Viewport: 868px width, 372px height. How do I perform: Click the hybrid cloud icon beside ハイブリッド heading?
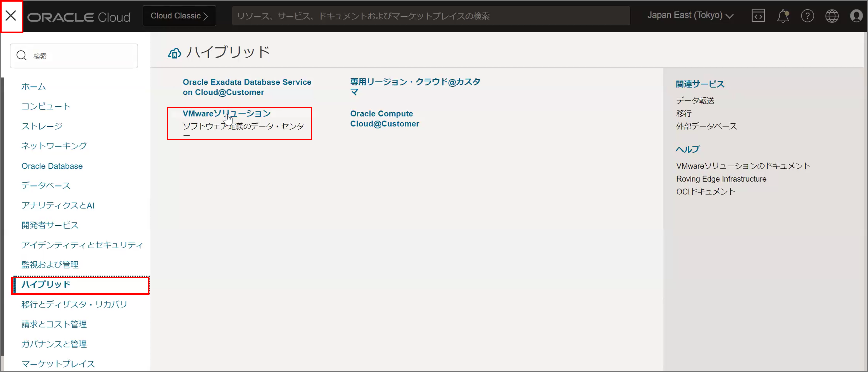[x=174, y=53]
